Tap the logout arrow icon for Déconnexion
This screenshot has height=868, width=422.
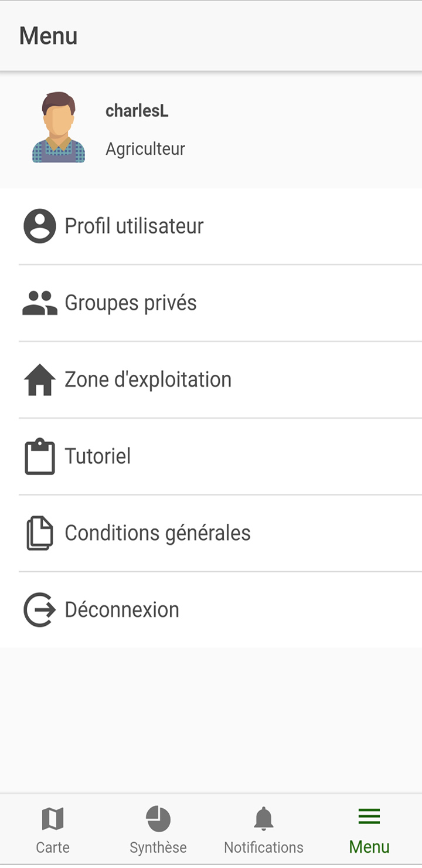click(40, 610)
